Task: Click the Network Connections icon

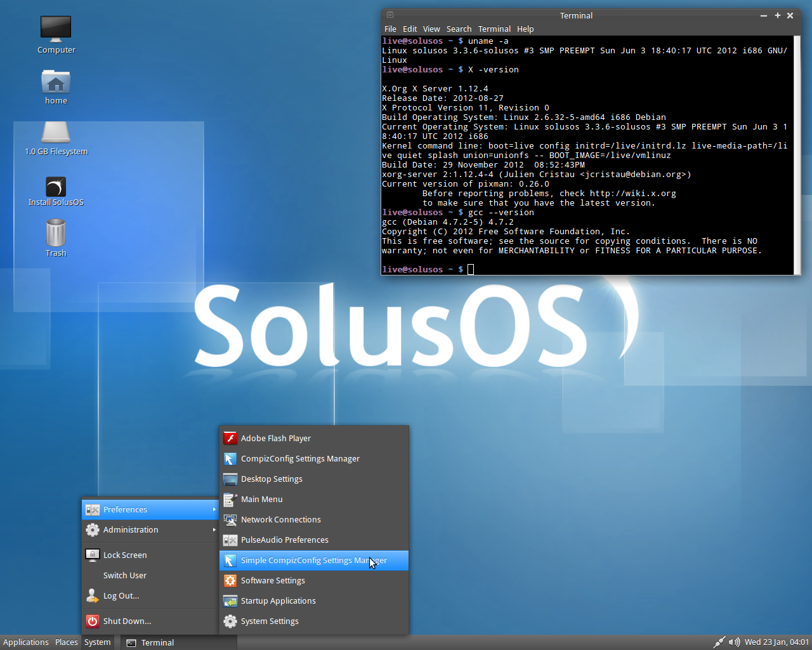Action: (230, 519)
